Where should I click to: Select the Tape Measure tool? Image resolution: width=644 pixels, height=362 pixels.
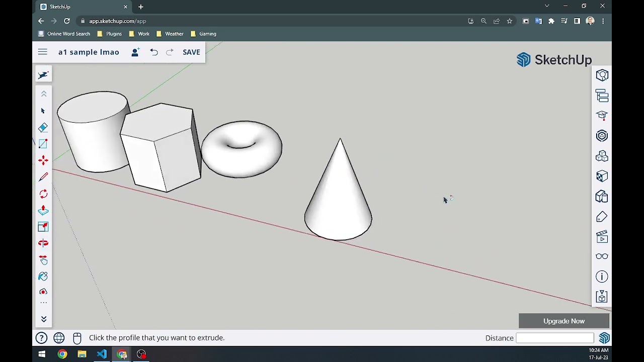[x=43, y=292]
